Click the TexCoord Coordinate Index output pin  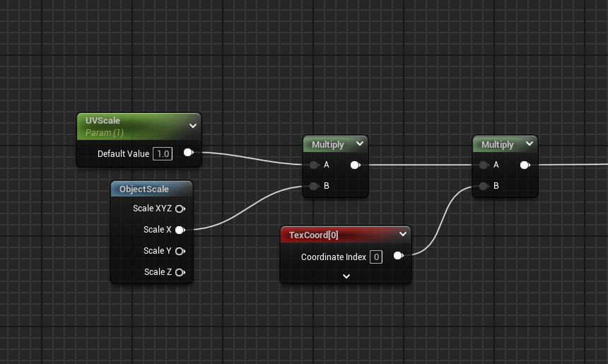[398, 257]
